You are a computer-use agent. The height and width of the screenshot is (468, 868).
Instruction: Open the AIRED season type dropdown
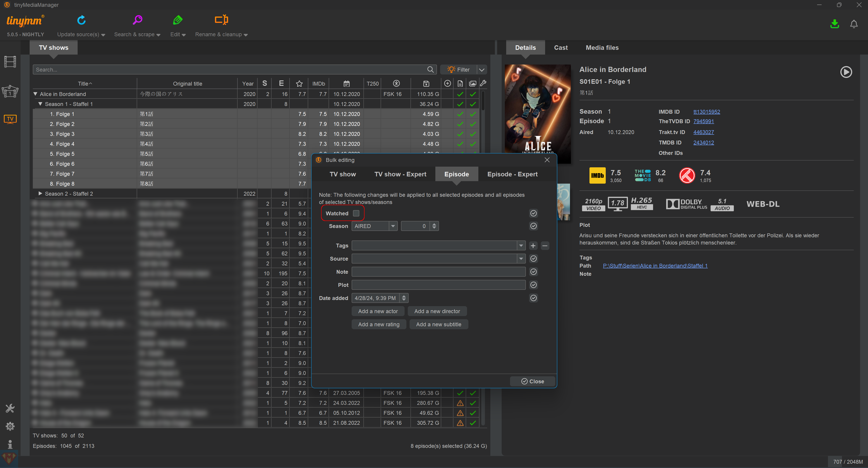pos(393,226)
